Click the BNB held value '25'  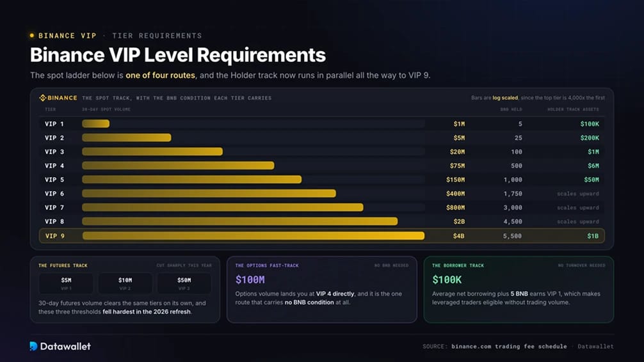pyautogui.click(x=519, y=138)
